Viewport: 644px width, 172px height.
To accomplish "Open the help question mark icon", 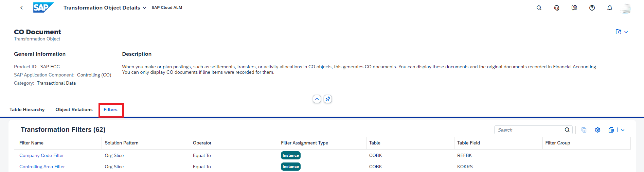I will (x=592, y=8).
